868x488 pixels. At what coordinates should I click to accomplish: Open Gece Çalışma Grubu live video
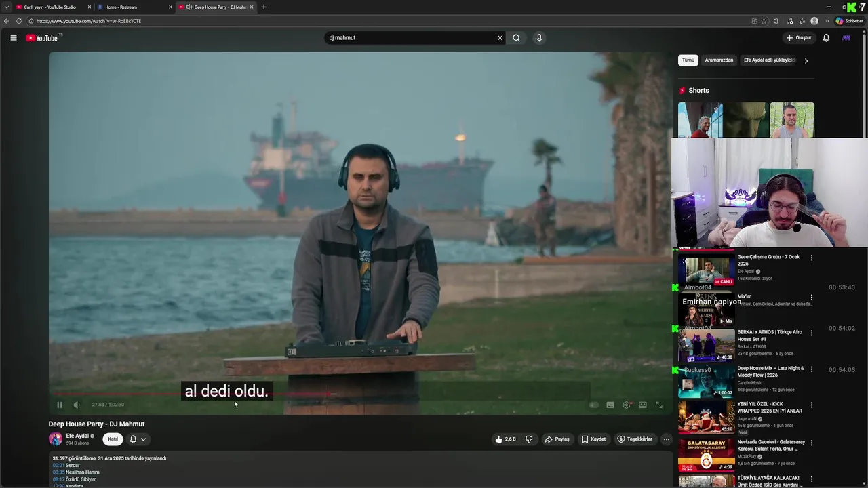707,269
